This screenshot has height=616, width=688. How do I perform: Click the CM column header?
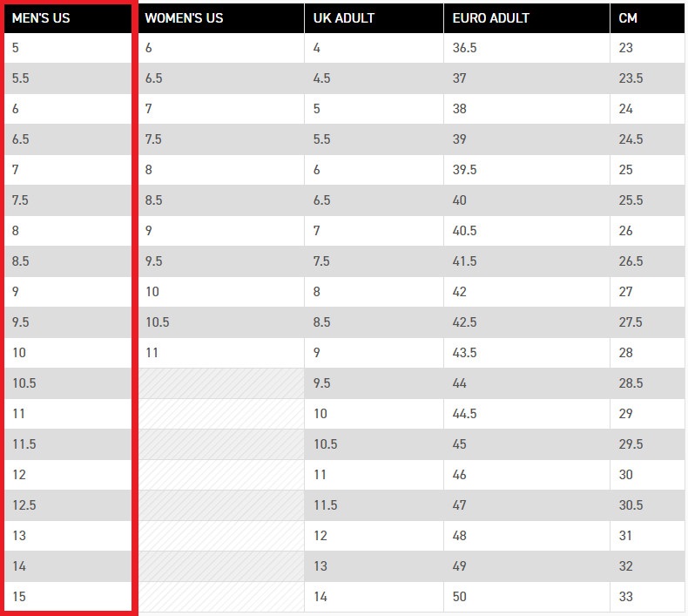point(647,18)
